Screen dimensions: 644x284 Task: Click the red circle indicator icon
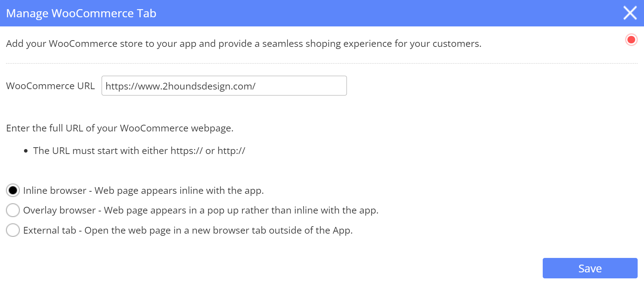(631, 40)
